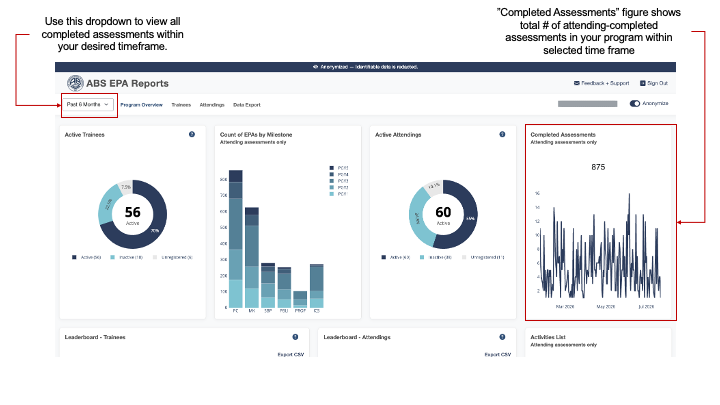Click the Active Trainees card heading
Image resolution: width=720 pixels, height=405 pixels.
click(x=84, y=135)
